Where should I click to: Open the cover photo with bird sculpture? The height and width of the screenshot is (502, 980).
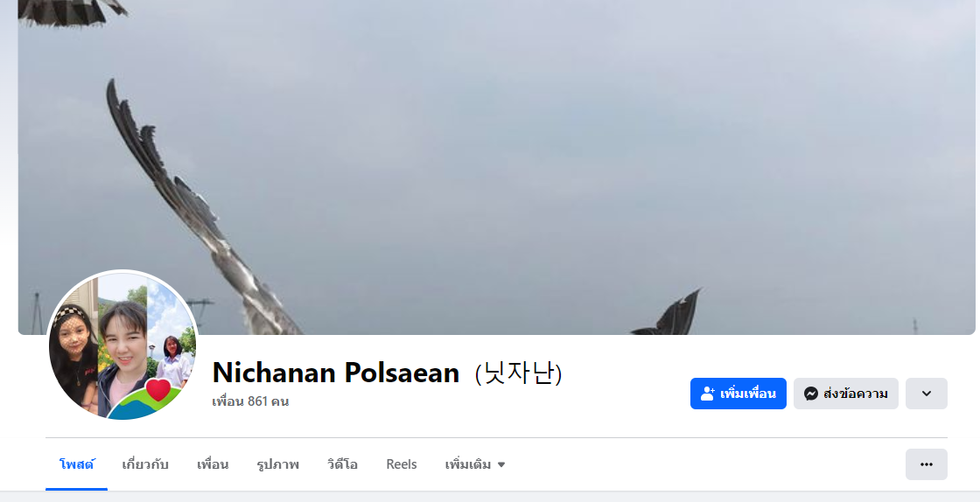pyautogui.click(x=496, y=167)
